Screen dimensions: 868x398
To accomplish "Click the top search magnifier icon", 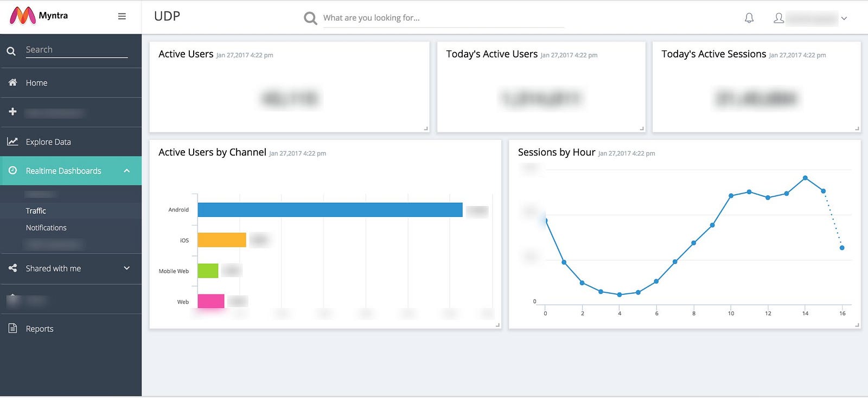I will 310,18.
